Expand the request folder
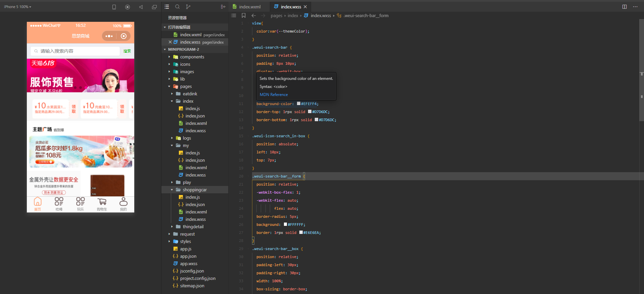The image size is (644, 294). (x=169, y=234)
